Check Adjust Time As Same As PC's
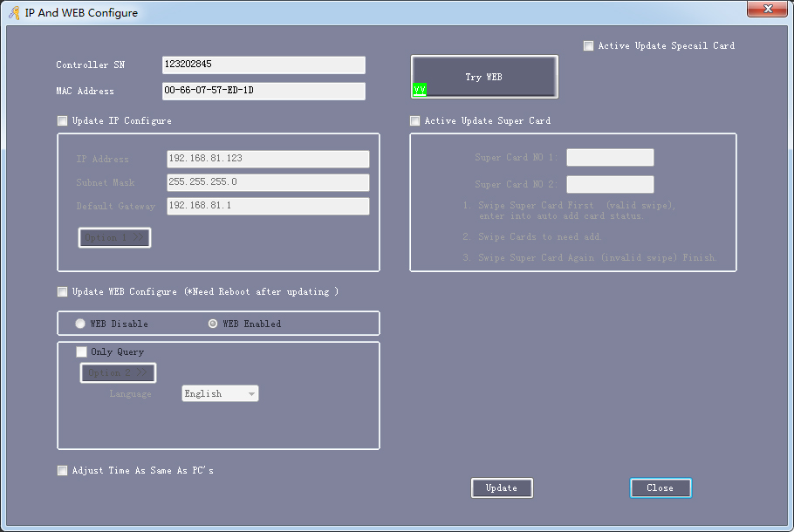Screen dimensions: 794x532 pos(62,471)
